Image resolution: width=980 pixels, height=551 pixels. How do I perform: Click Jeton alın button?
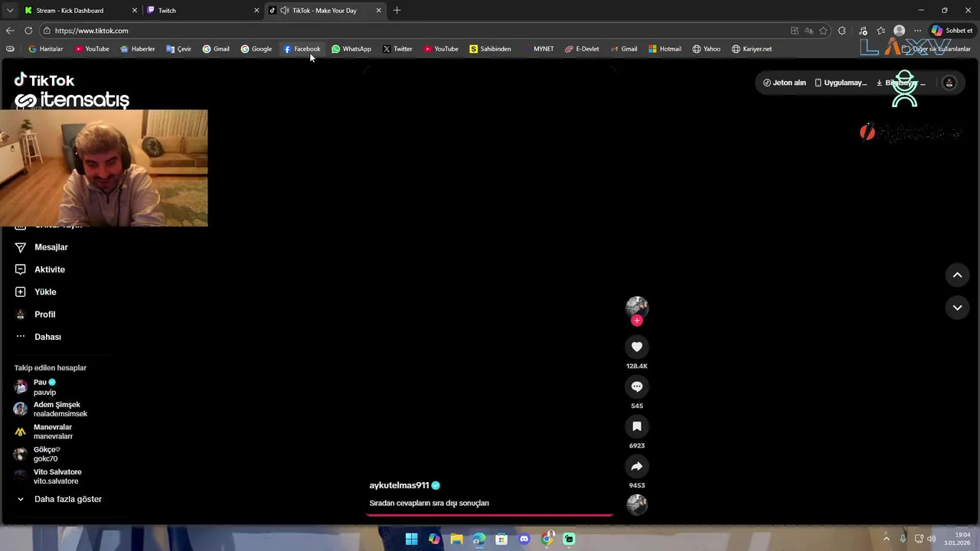(x=785, y=83)
